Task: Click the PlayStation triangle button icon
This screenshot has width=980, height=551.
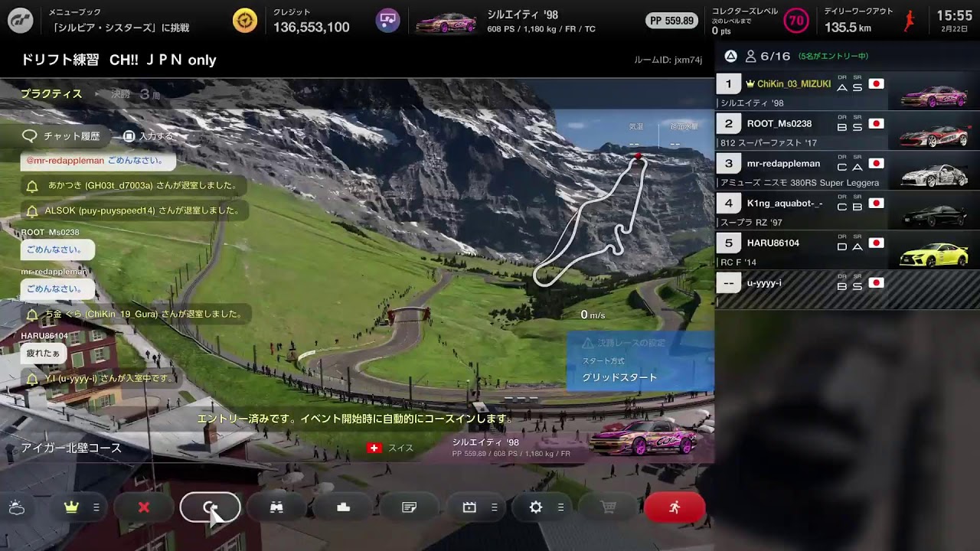Action: [730, 56]
